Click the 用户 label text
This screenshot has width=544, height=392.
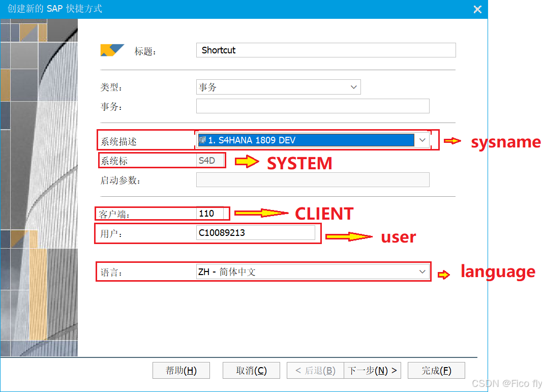tap(111, 234)
